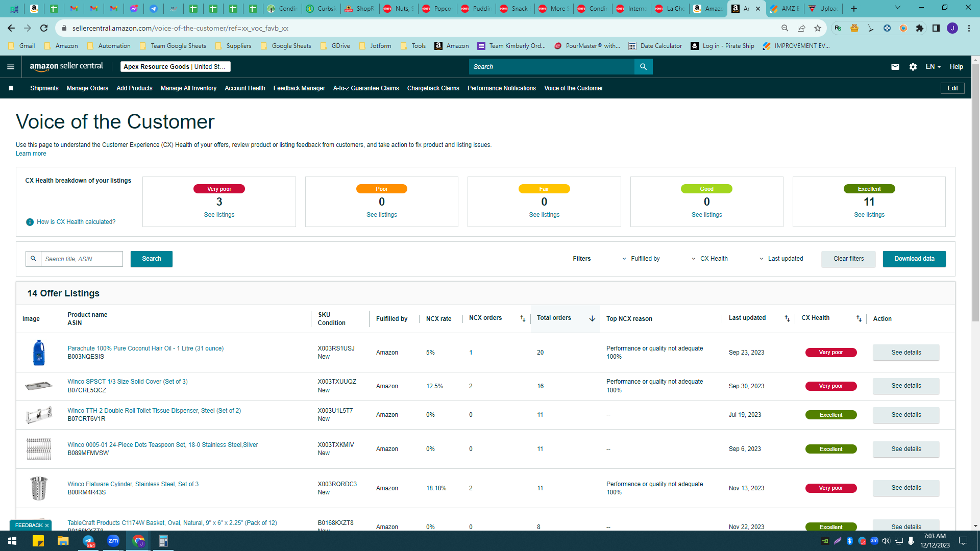This screenshot has height=551, width=980.
Task: Click the Amazon Seller Central logo
Action: pyautogui.click(x=66, y=66)
